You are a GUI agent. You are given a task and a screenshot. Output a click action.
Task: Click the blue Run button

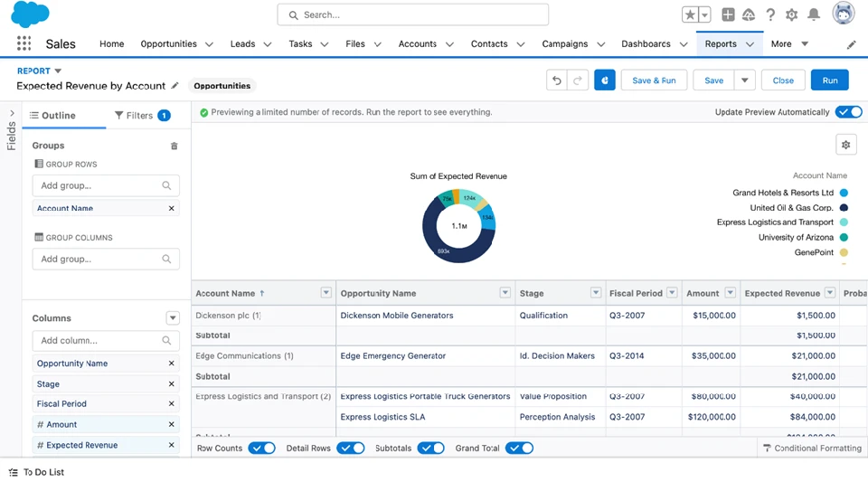tap(830, 80)
